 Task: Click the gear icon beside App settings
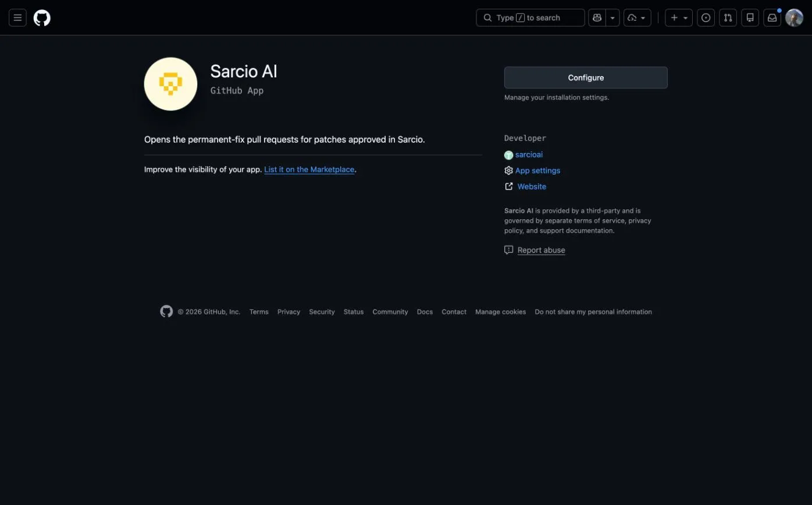[509, 170]
